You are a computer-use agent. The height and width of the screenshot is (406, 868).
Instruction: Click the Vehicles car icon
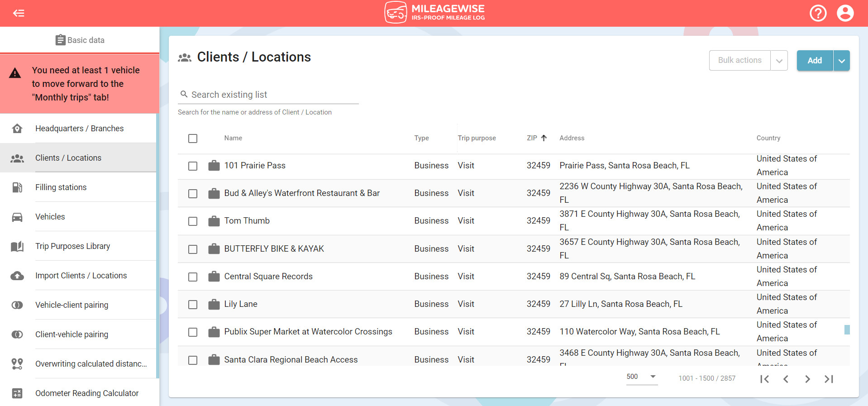click(x=17, y=217)
